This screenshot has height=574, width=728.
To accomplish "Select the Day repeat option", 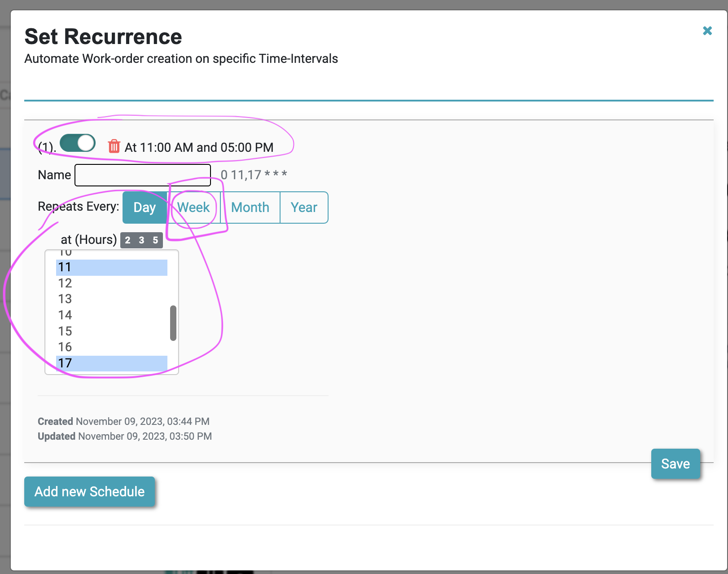I will pyautogui.click(x=145, y=208).
